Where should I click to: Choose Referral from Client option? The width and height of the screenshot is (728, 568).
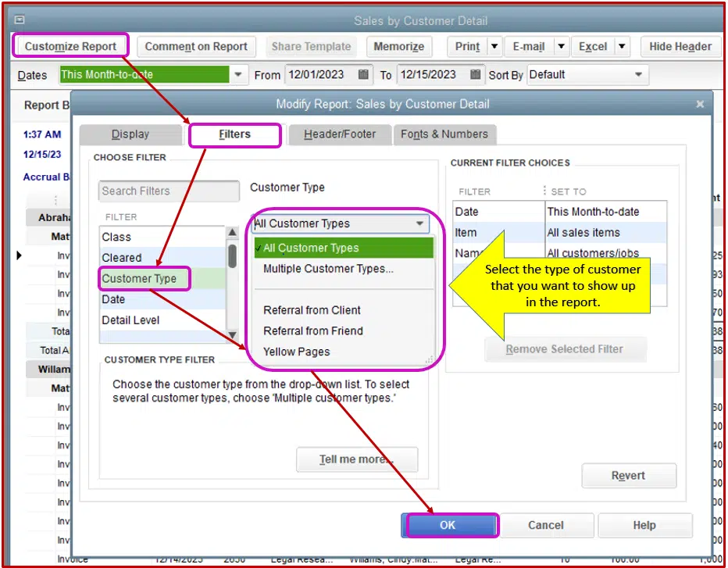pyautogui.click(x=344, y=310)
